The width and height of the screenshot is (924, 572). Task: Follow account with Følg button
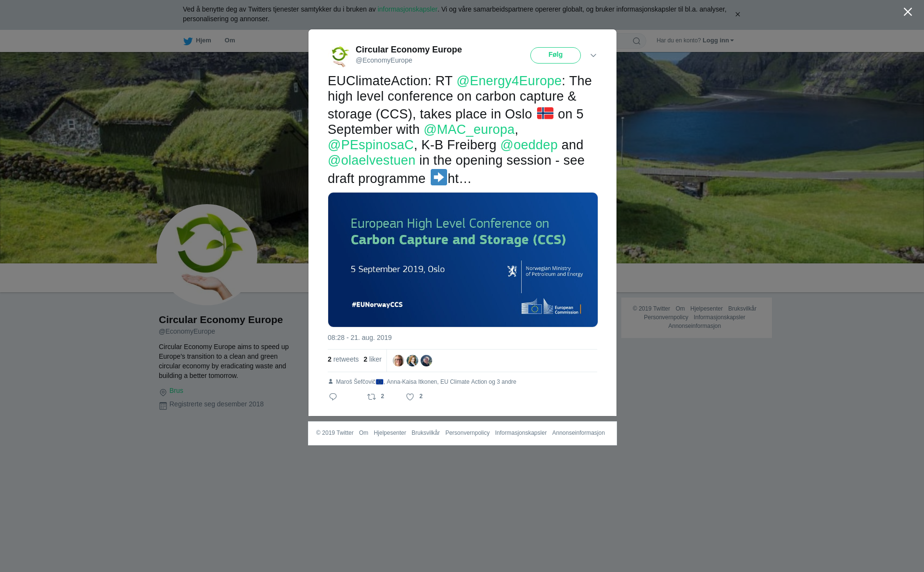tap(555, 55)
